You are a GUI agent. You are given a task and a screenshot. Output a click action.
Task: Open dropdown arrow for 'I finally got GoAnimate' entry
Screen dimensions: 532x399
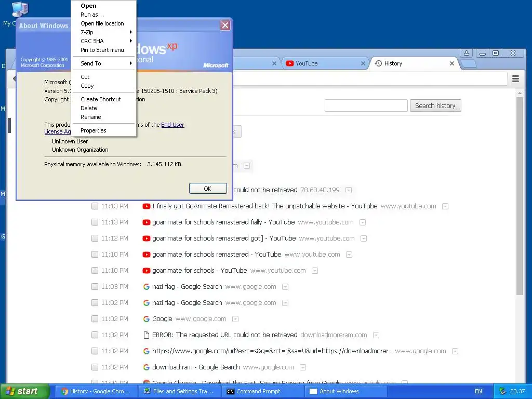click(445, 206)
